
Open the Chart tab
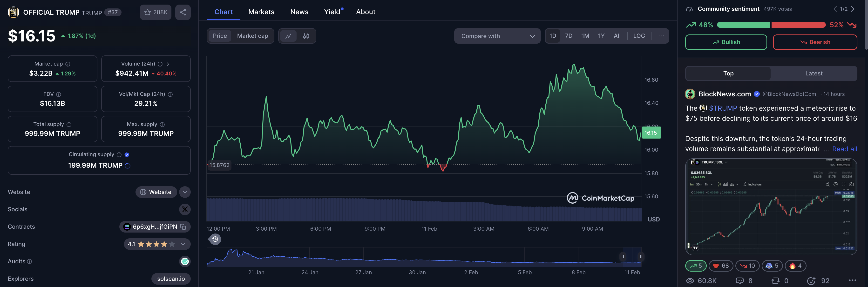click(x=224, y=12)
